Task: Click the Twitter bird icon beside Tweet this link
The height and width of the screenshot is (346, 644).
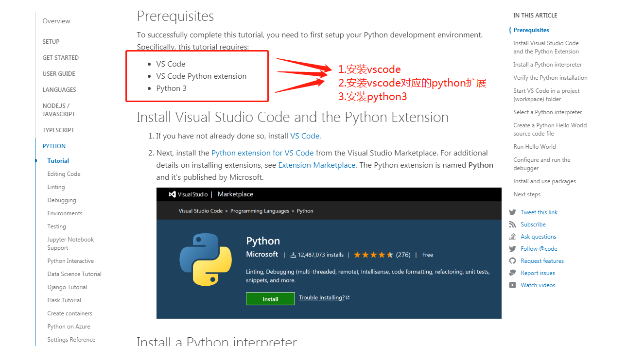Action: coord(512,212)
